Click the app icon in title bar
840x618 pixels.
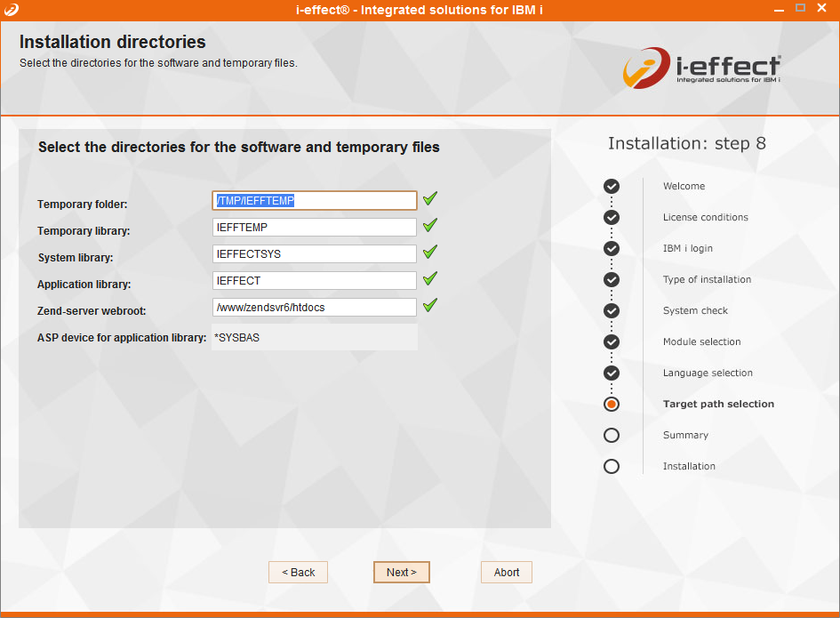(11, 9)
